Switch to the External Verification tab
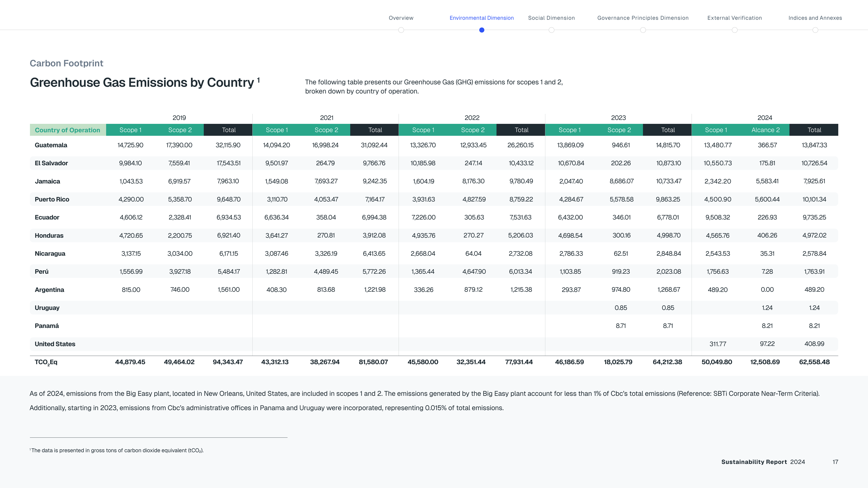Image resolution: width=868 pixels, height=488 pixels. pos(735,18)
